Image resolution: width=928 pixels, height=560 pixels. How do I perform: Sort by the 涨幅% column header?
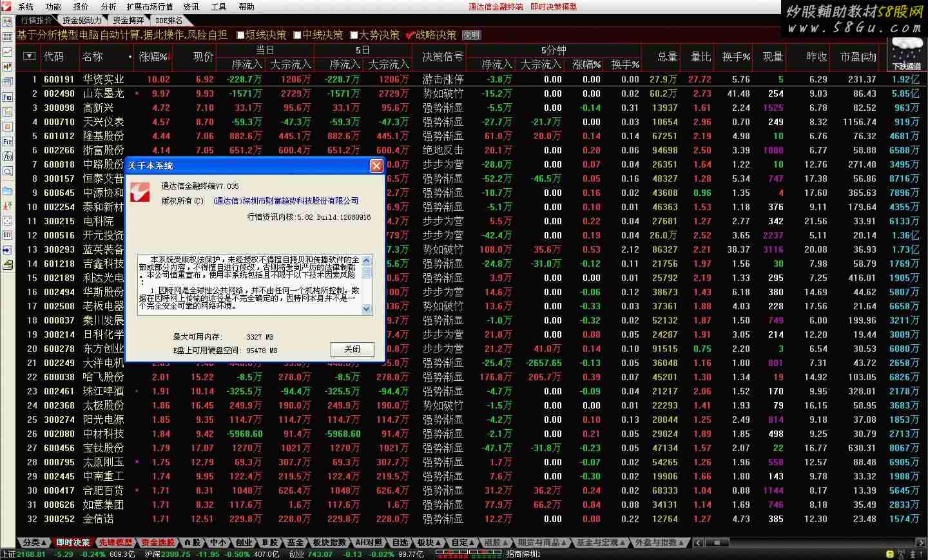pos(153,57)
